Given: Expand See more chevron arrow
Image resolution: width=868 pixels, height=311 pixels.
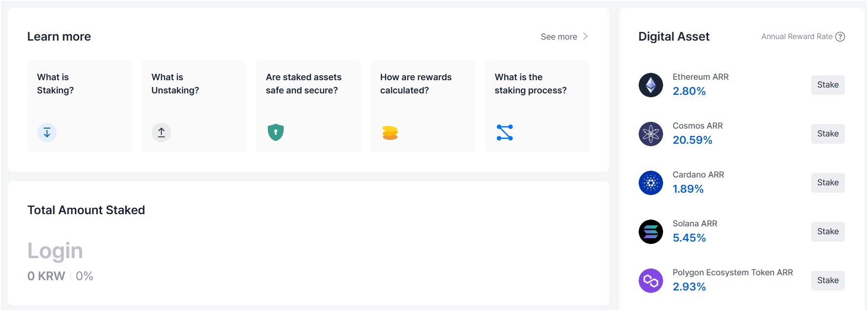Looking at the screenshot, I should tap(585, 37).
